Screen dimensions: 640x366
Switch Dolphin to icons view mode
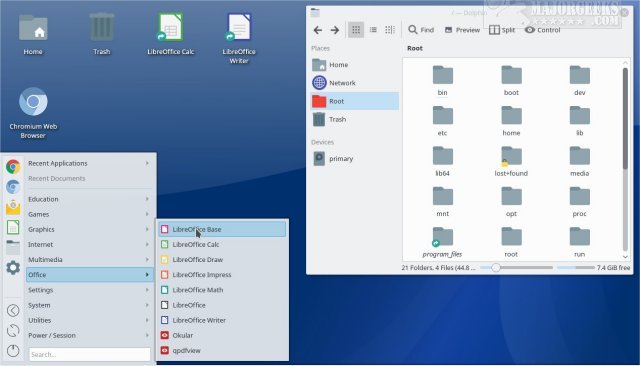pyautogui.click(x=356, y=30)
